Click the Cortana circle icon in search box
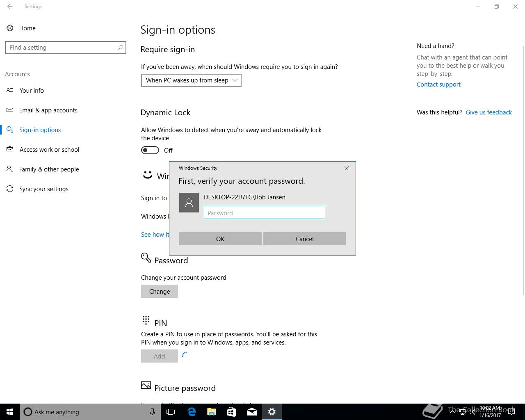The image size is (525, 420). point(28,412)
